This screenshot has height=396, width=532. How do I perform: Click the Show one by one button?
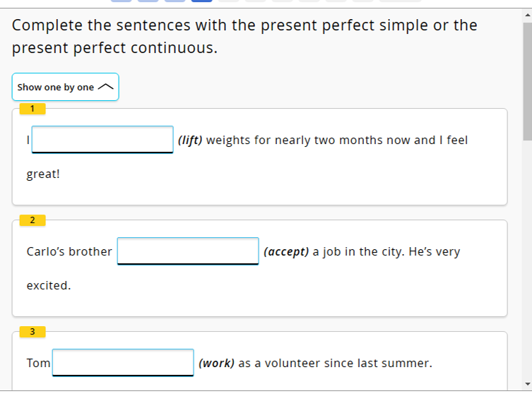click(x=56, y=87)
